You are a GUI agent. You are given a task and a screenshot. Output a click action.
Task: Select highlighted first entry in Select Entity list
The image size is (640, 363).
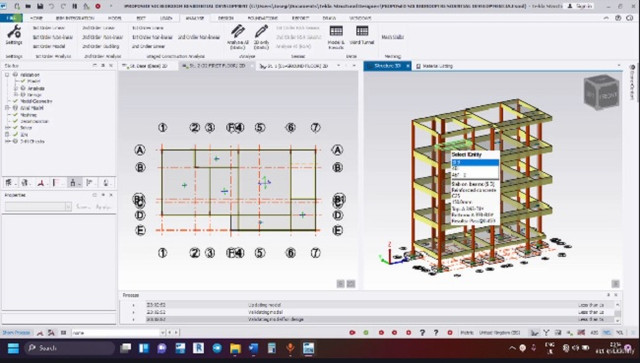point(475,163)
